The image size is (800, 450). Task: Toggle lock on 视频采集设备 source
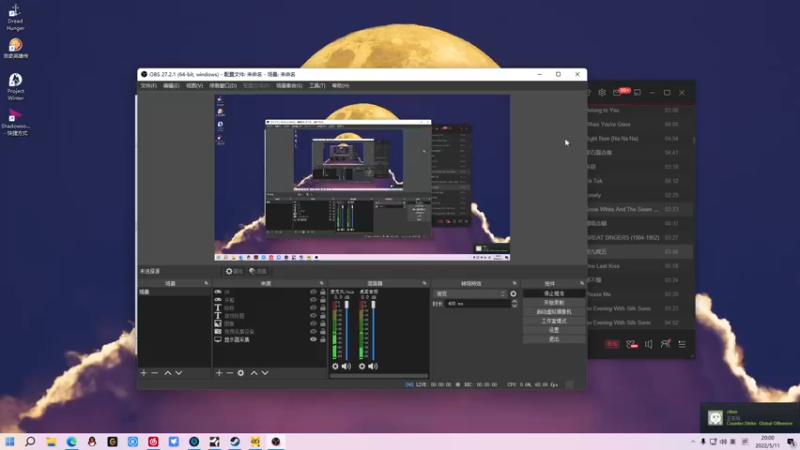(323, 331)
